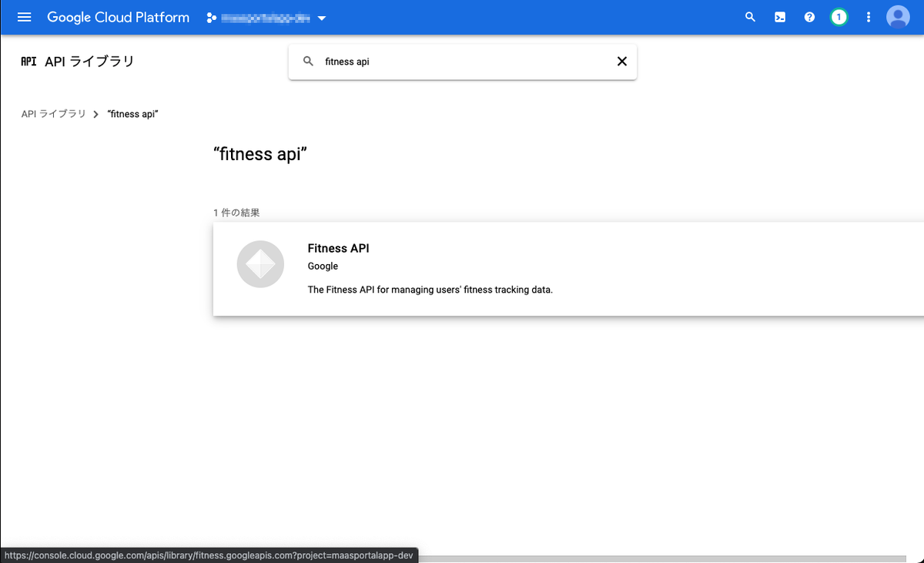Viewport: 924px width, 563px height.
Task: Click the Fitness API result title
Action: tap(339, 248)
